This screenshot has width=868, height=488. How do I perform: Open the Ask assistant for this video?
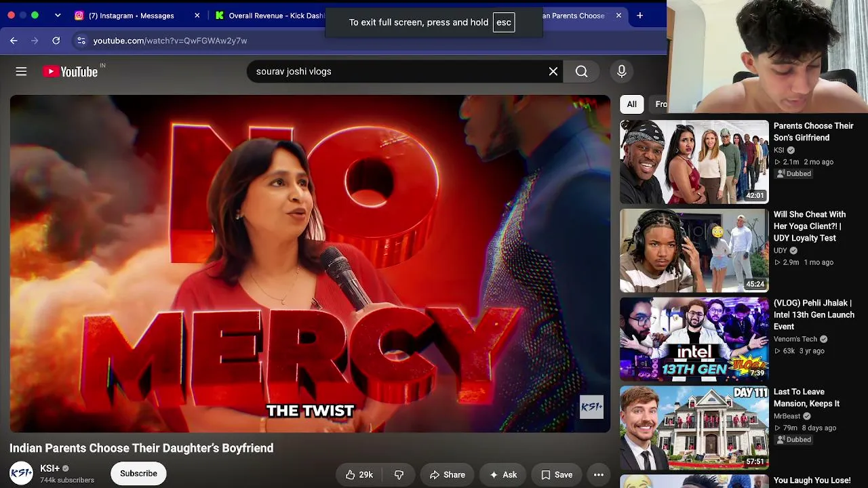pos(502,475)
